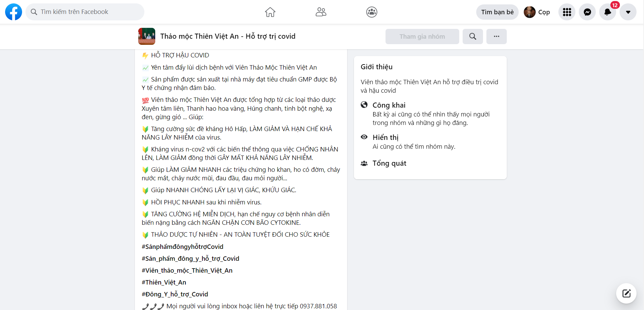644x310 pixels.
Task: Open the group three-dot more options
Action: [497, 36]
